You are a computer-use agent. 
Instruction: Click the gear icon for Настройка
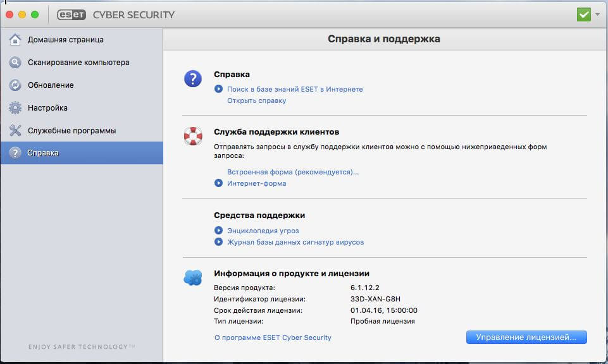(x=15, y=107)
